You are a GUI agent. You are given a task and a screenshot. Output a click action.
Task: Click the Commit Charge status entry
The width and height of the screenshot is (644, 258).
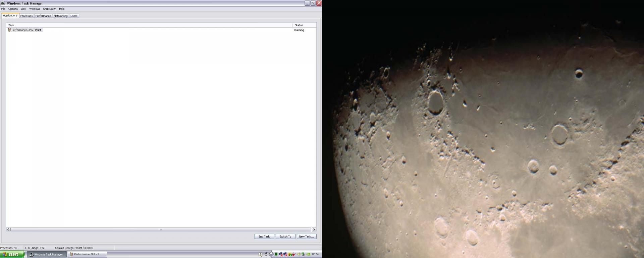pos(74,248)
